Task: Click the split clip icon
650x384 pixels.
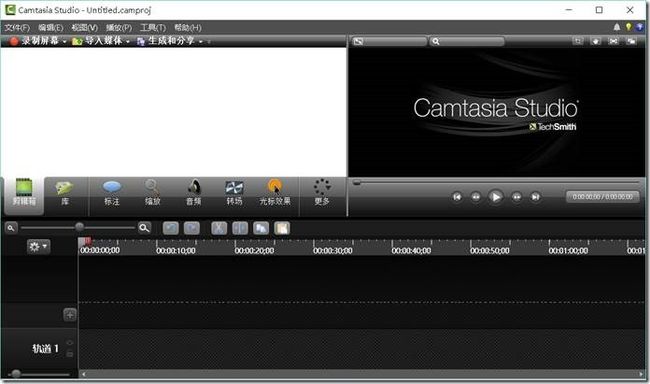Action: [240, 228]
